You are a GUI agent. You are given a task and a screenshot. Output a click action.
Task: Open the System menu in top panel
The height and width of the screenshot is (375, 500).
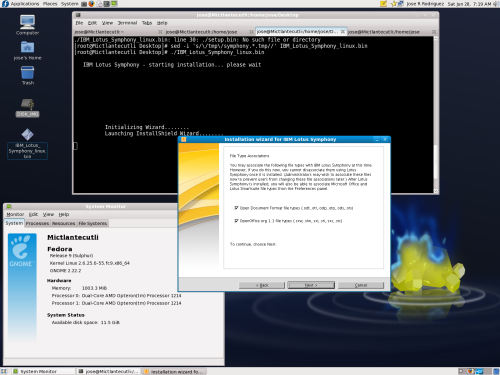pyautogui.click(x=69, y=4)
